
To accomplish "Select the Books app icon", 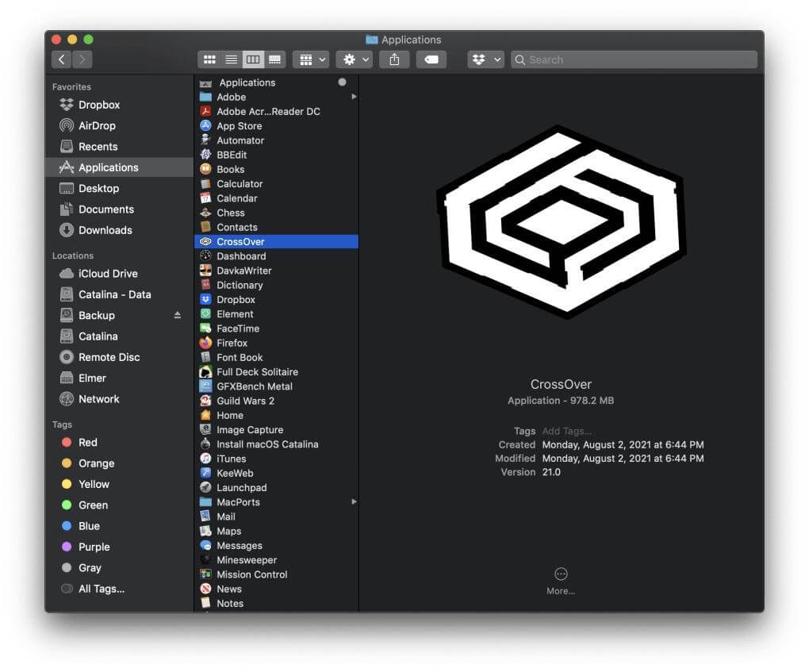I will pyautogui.click(x=205, y=169).
